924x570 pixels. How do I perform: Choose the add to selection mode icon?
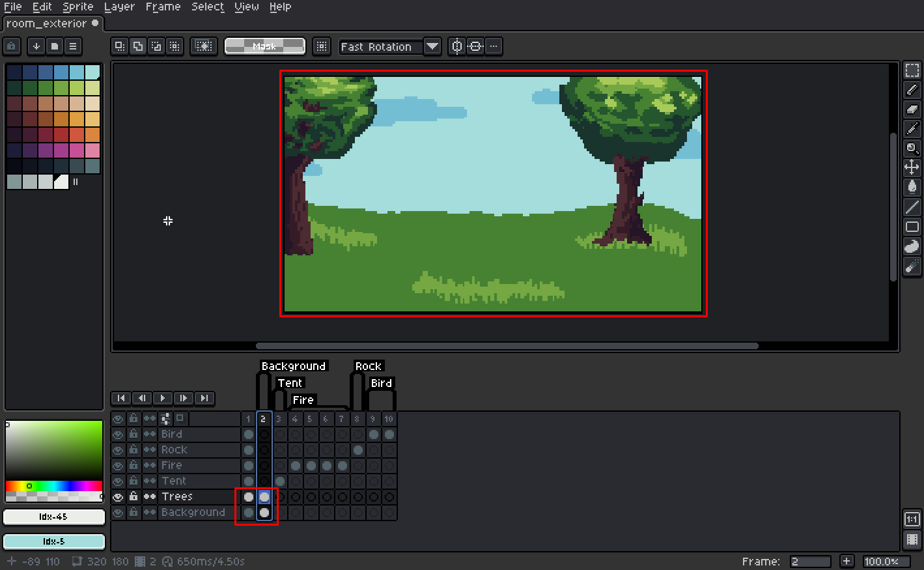(137, 46)
